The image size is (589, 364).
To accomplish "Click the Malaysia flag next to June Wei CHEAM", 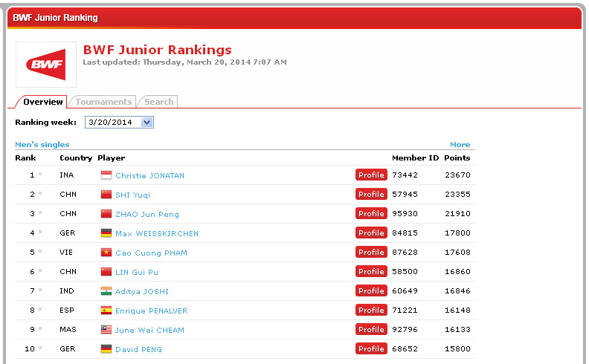I will tap(106, 330).
